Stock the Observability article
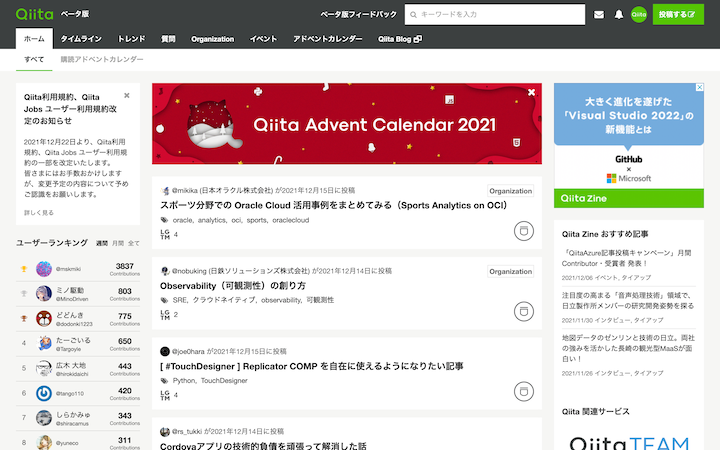 [x=523, y=311]
